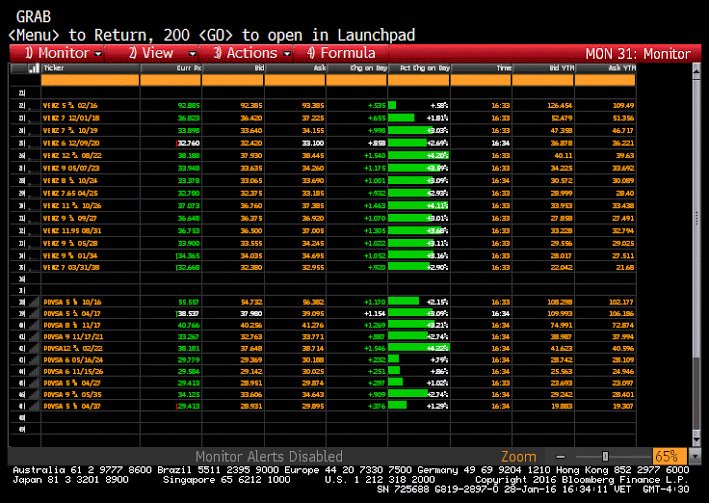Select the VENZ 6 12/09/20 ticker
This screenshot has width=709, height=503.
(x=71, y=143)
